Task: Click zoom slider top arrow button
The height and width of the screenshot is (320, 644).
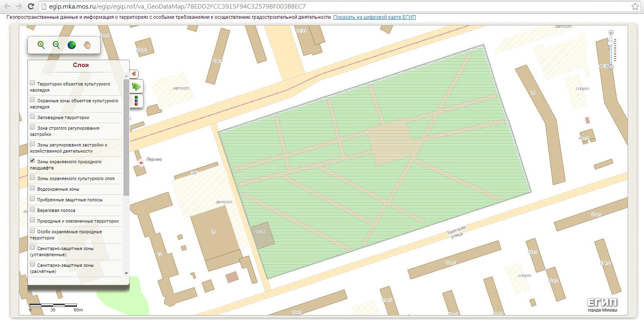Action: coord(611,32)
